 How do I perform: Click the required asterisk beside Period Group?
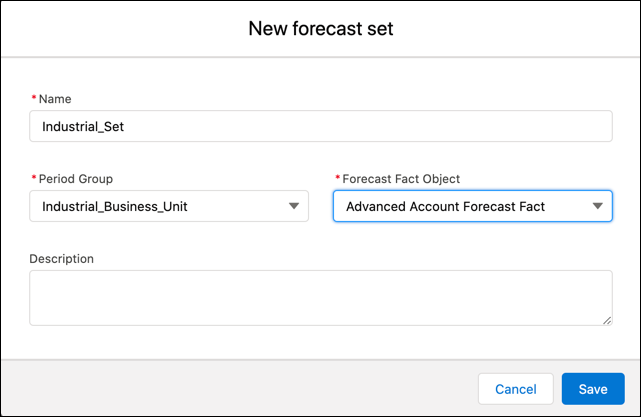pyautogui.click(x=33, y=179)
